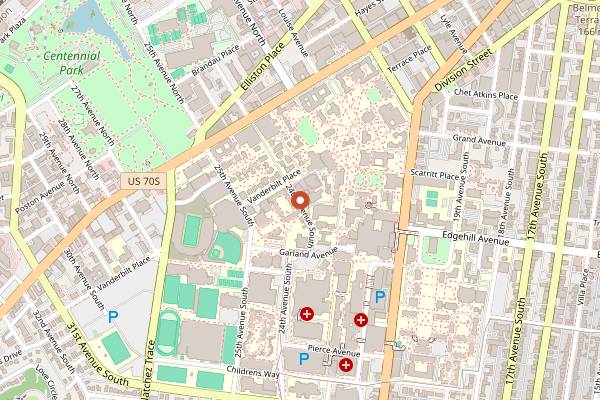Select the Terrace Place label
Screen dimensions: 600x400
pos(410,59)
